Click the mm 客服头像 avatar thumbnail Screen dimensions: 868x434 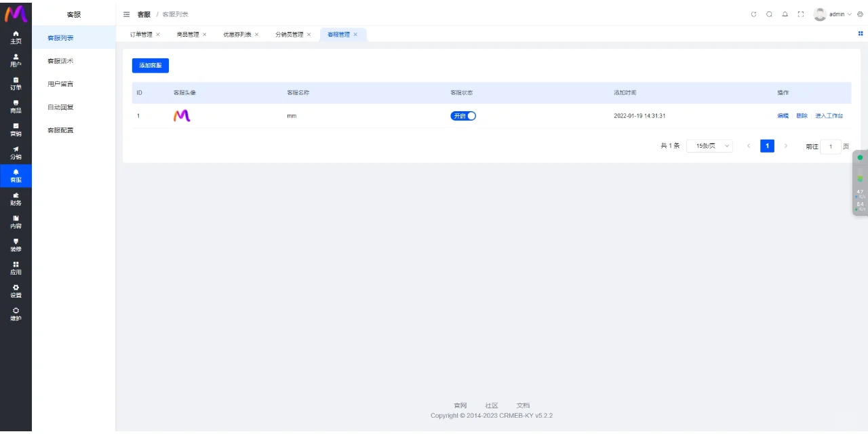click(182, 116)
